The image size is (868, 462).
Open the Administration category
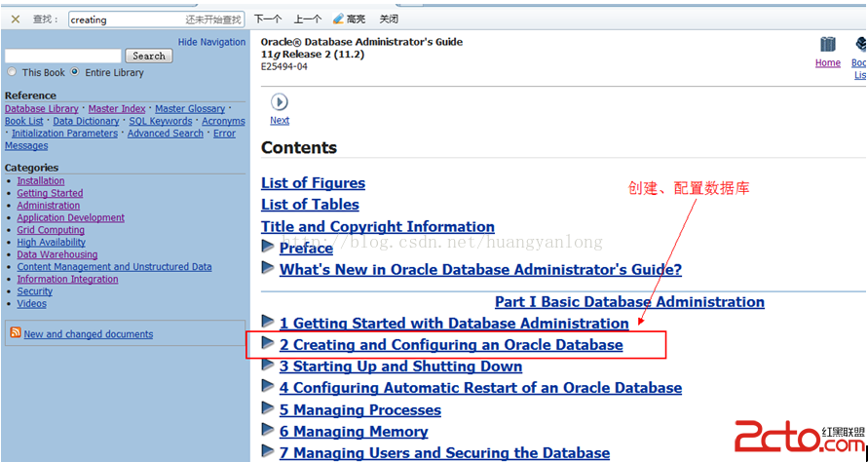[48, 206]
